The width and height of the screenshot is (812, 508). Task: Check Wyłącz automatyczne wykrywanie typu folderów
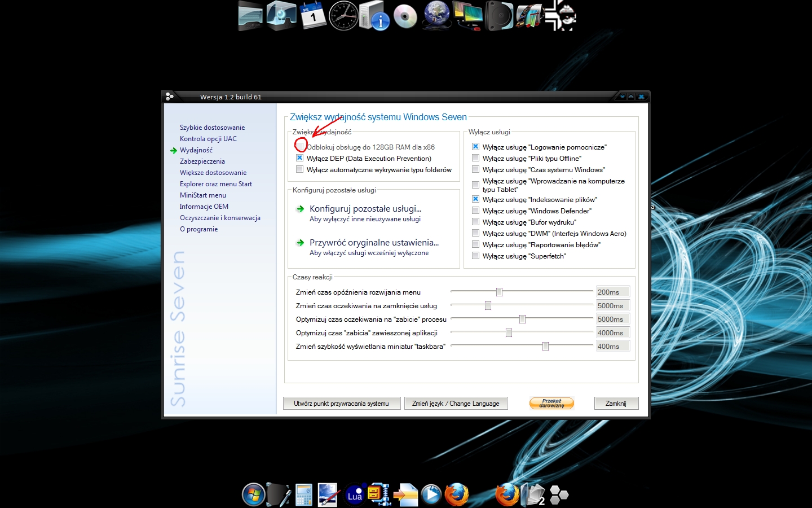click(x=300, y=169)
